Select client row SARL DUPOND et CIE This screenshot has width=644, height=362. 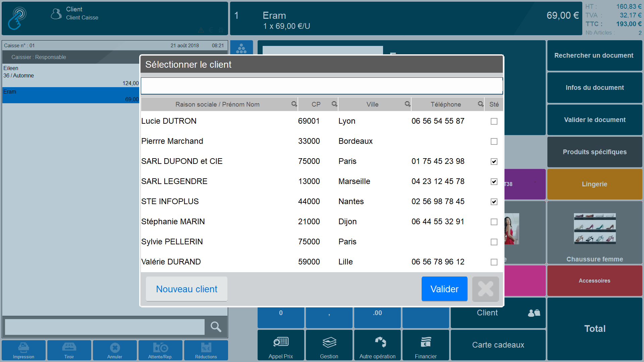coord(322,162)
